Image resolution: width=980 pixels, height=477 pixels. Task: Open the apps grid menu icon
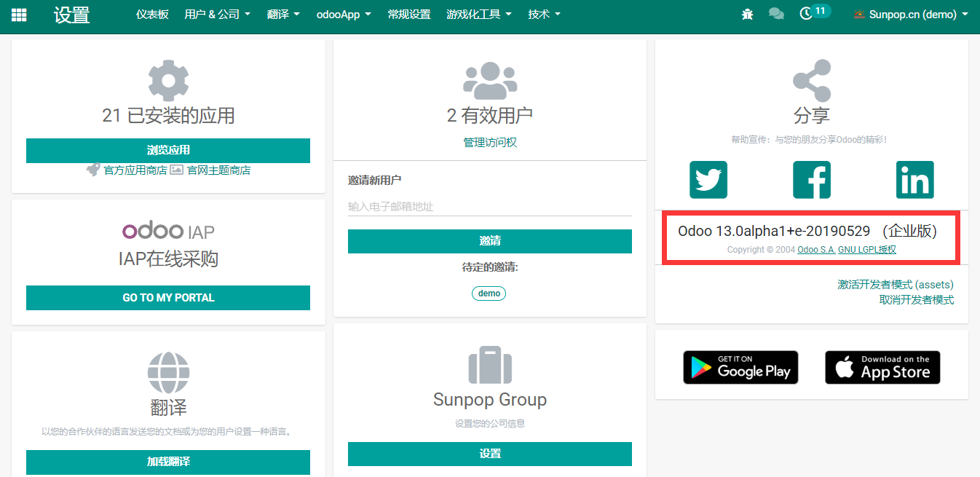pyautogui.click(x=19, y=15)
